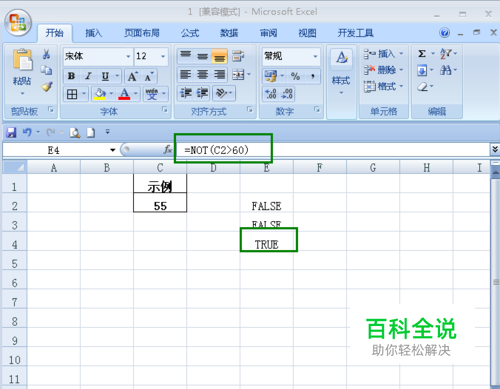Switch to 公式 ribbon tab
The width and height of the screenshot is (500, 389).
click(x=190, y=33)
